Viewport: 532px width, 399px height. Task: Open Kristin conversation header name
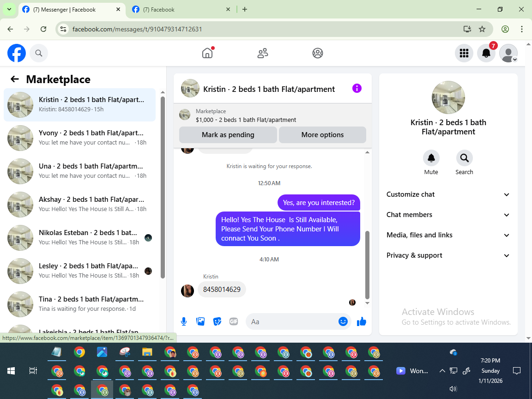(269, 89)
